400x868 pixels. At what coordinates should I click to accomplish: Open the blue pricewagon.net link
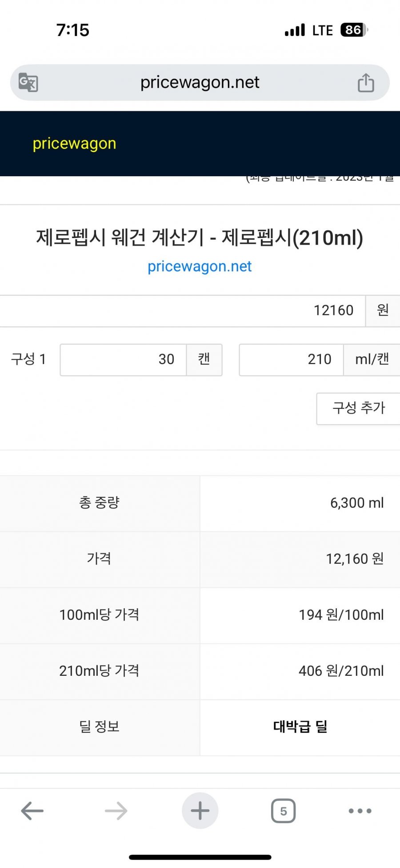click(x=200, y=266)
